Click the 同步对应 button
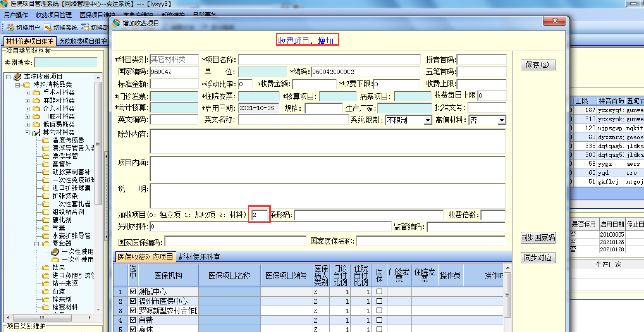The height and width of the screenshot is (332, 644). (x=538, y=258)
